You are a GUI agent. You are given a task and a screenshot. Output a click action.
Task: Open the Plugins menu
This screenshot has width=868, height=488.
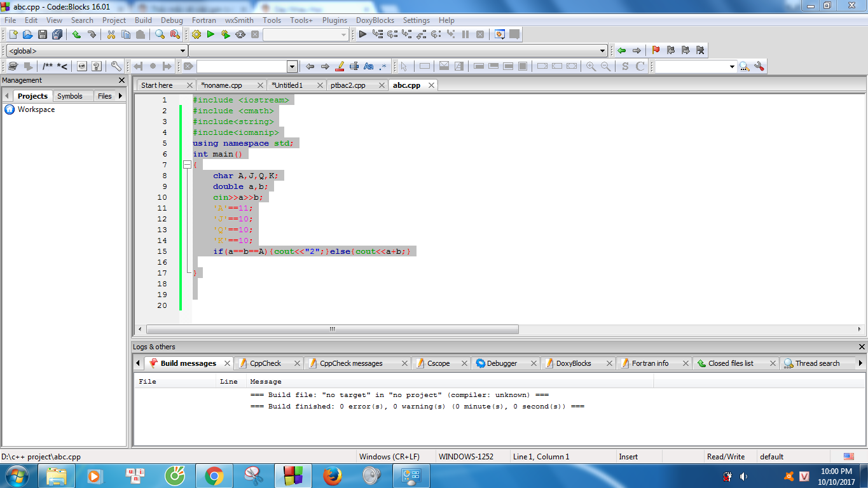(x=334, y=20)
